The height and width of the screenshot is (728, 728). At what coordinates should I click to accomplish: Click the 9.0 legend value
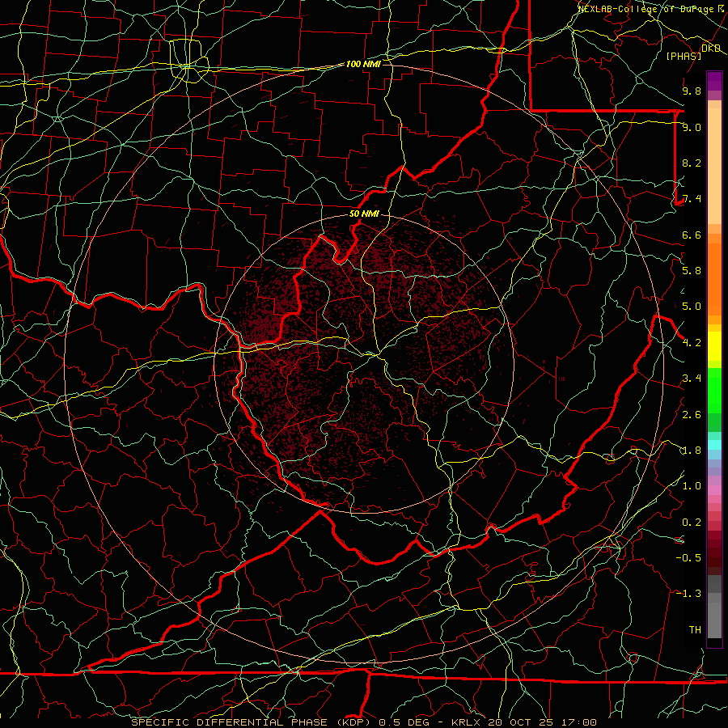pyautogui.click(x=692, y=127)
